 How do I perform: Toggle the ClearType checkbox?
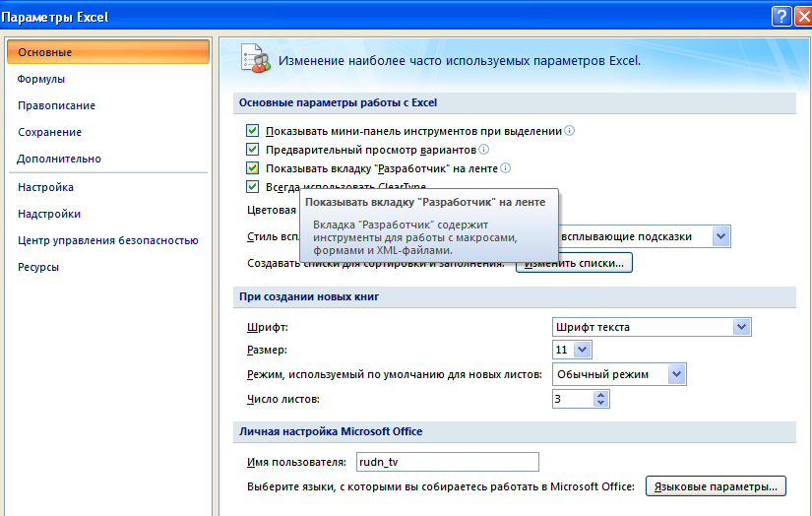click(252, 186)
